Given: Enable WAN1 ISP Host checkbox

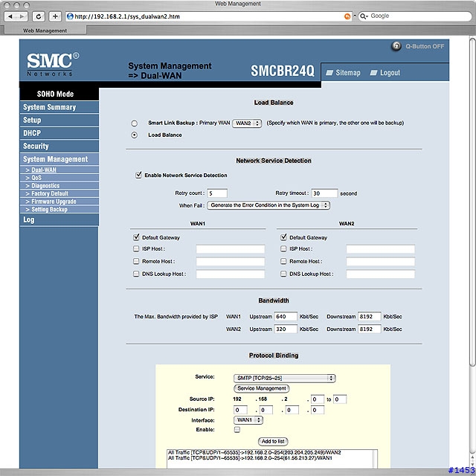Looking at the screenshot, I should point(136,249).
